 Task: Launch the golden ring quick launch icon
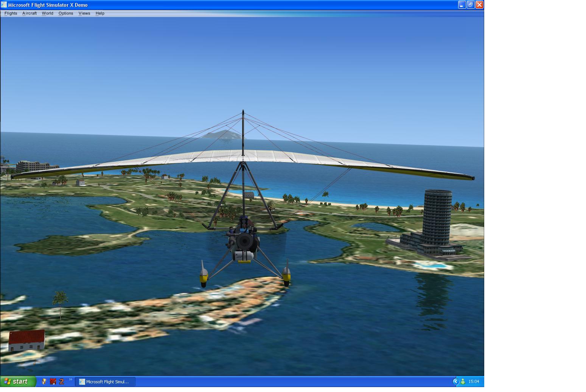(x=44, y=382)
